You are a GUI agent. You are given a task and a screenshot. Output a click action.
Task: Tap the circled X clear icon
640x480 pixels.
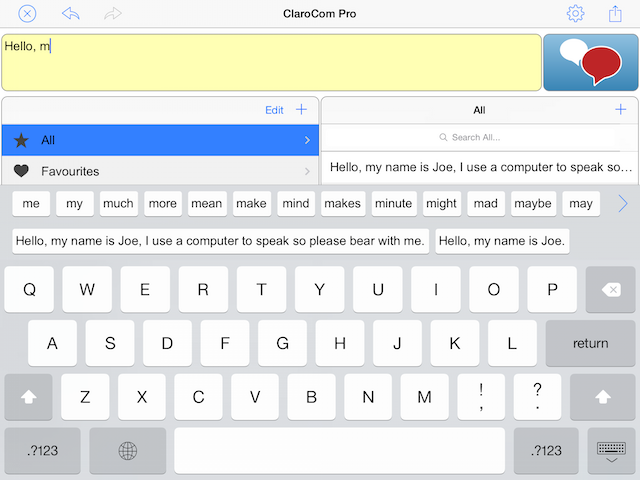27,14
